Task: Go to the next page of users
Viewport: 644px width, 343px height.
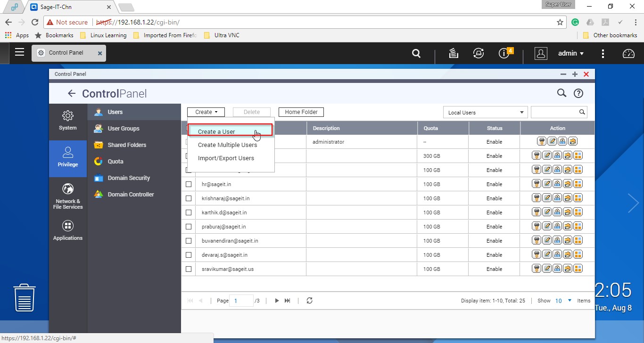Action: [x=277, y=301]
